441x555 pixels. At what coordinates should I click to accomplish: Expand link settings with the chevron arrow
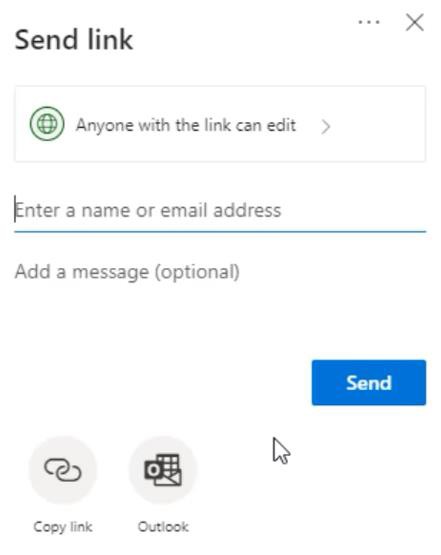[x=326, y=127]
